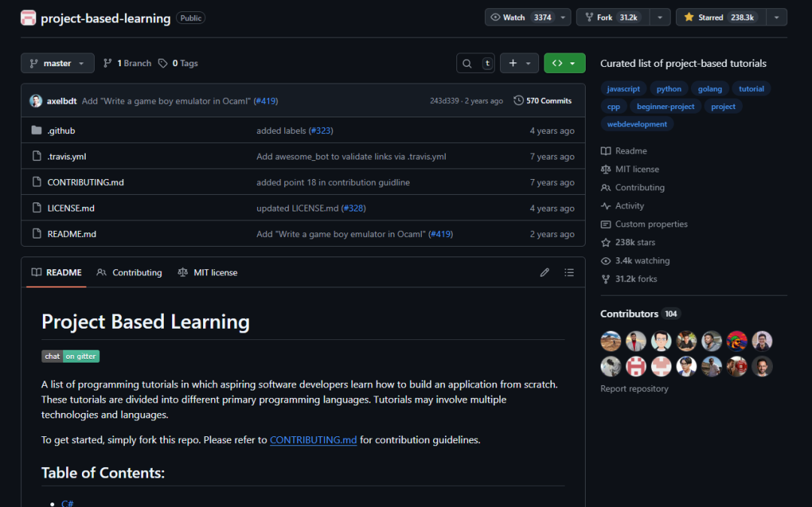Open pull request #323 link

tap(320, 130)
